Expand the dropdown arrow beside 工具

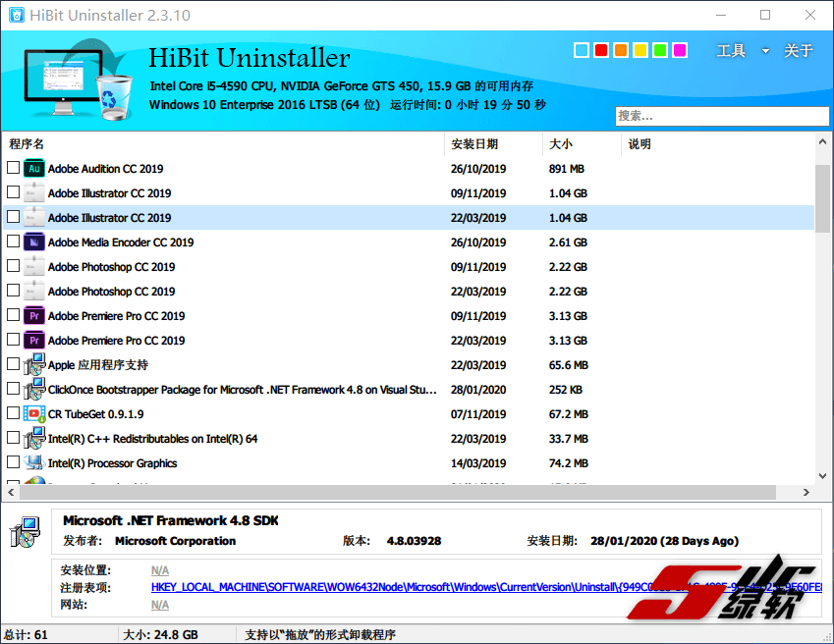click(765, 52)
